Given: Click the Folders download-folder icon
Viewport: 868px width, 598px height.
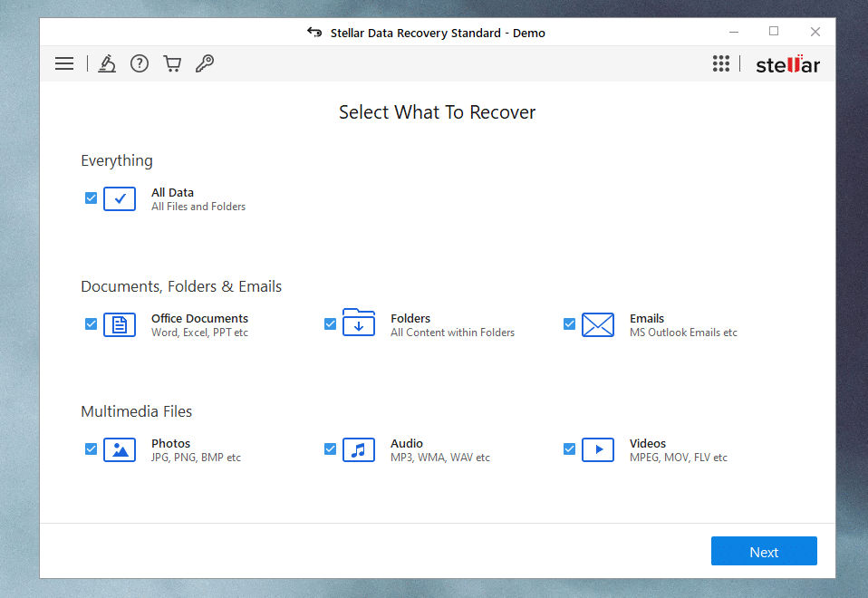Looking at the screenshot, I should pos(359,323).
